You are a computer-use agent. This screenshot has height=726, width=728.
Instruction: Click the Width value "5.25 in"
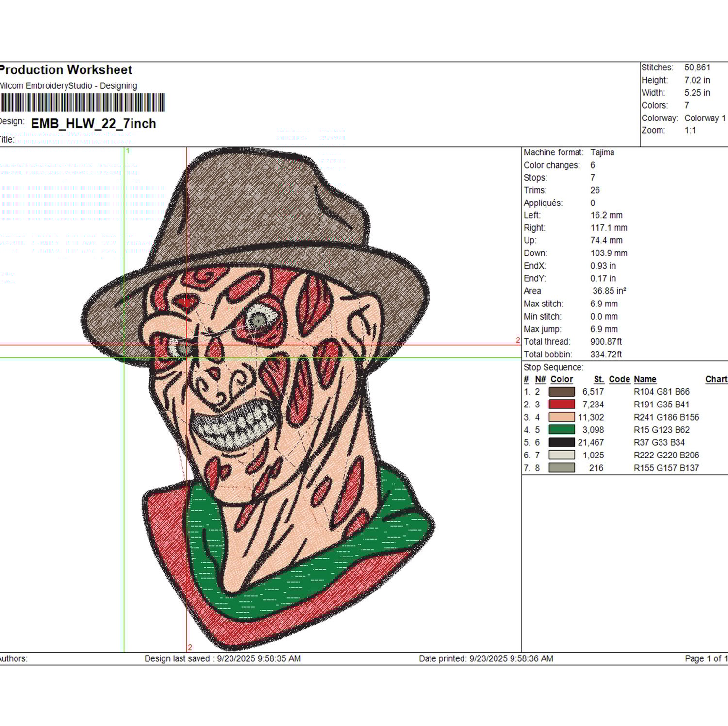tap(697, 93)
